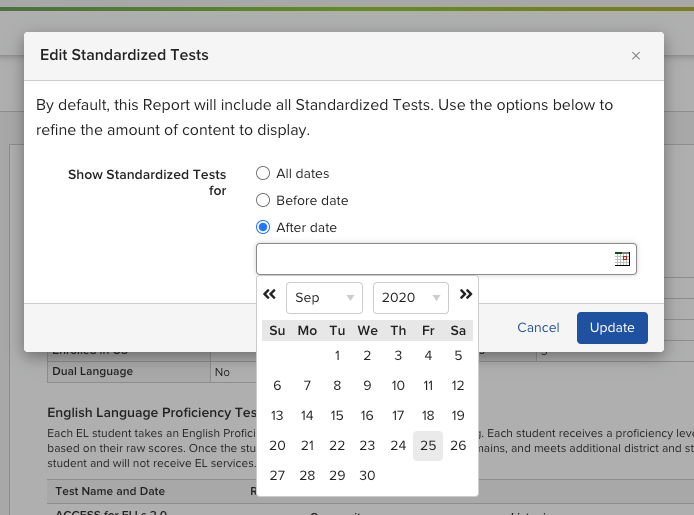Pick September 2 in the calendar
This screenshot has height=515, width=694.
[367, 355]
